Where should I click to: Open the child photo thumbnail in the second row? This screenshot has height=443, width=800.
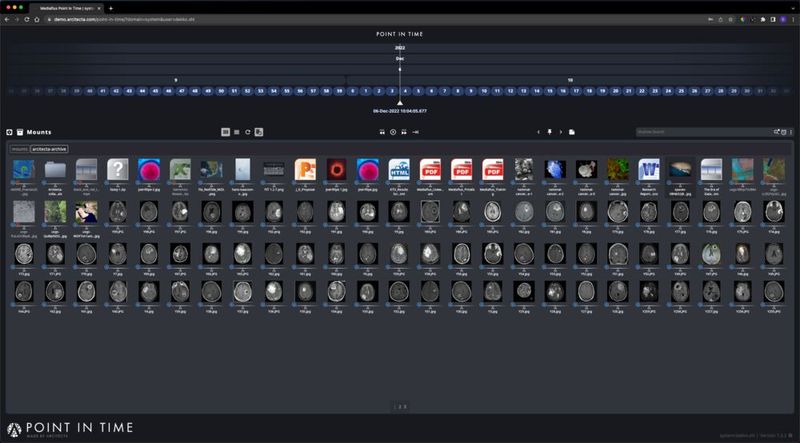point(86,211)
